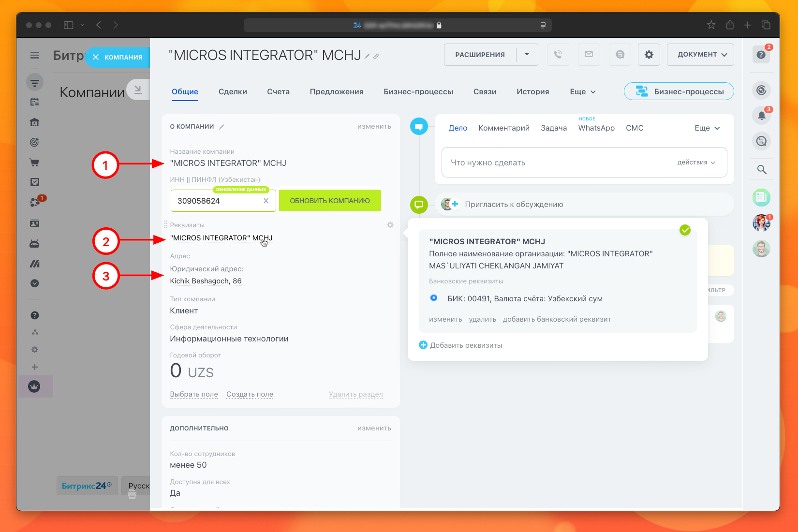This screenshot has width=798, height=532.
Task: Click the striped marketing icon in left sidebar
Action: point(35,264)
